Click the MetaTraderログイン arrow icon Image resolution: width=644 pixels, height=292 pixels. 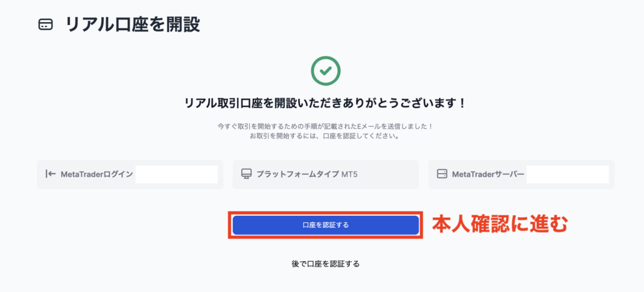pyautogui.click(x=50, y=174)
